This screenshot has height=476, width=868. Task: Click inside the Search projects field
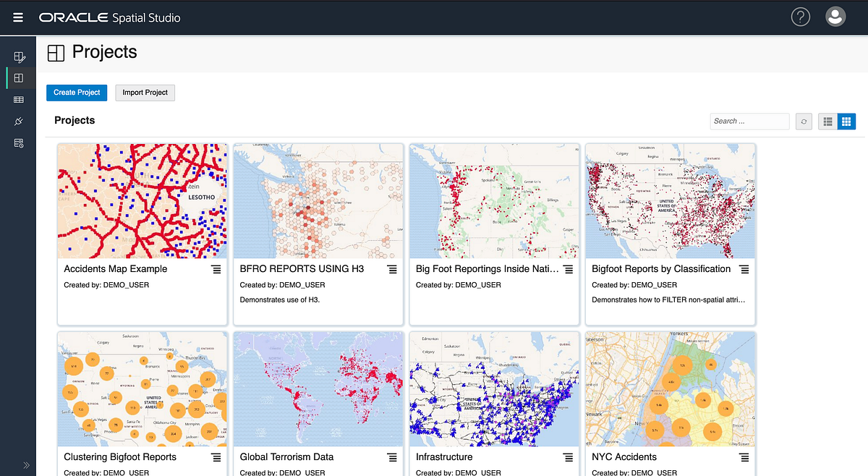pyautogui.click(x=749, y=121)
